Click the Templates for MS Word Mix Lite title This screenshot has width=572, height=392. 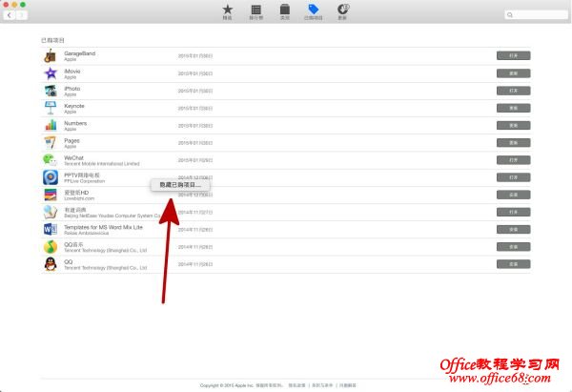pos(103,227)
